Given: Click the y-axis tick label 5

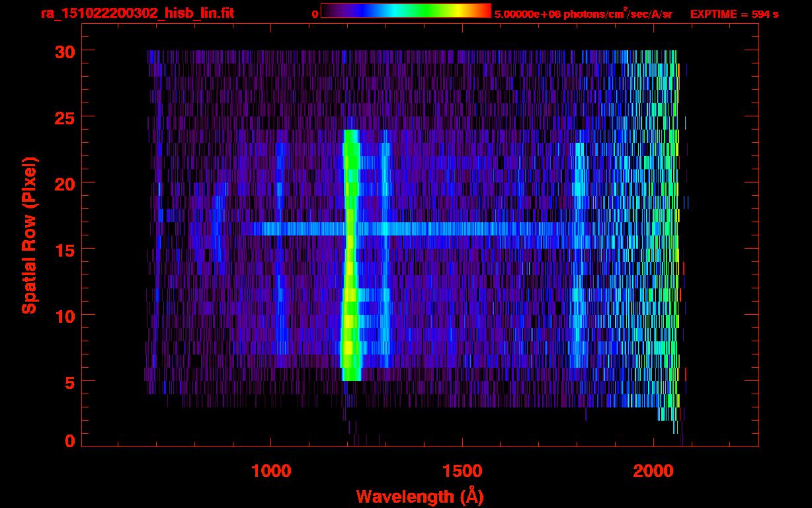Looking at the screenshot, I should click(x=69, y=382).
